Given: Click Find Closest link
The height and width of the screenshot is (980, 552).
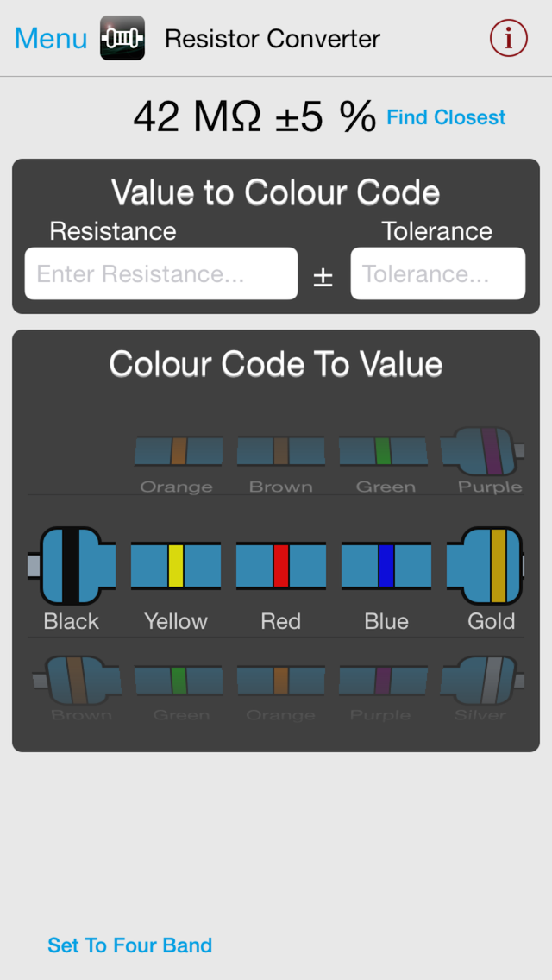Looking at the screenshot, I should point(446,116).
